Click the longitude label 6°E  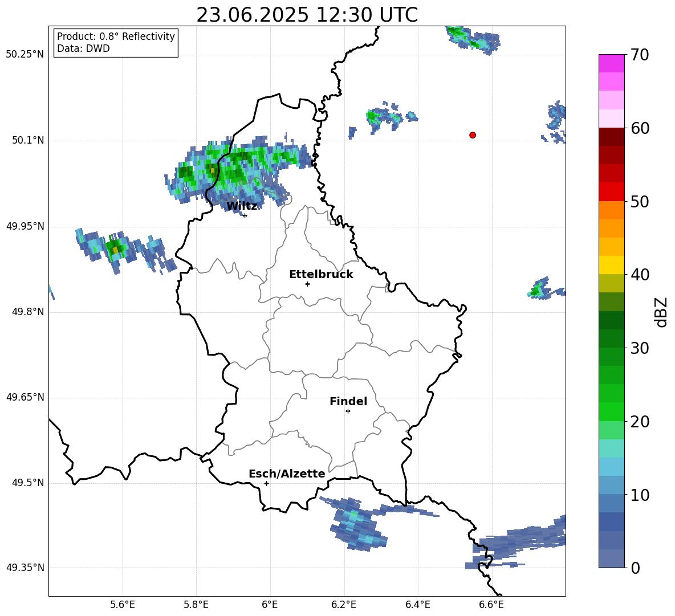coord(270,605)
